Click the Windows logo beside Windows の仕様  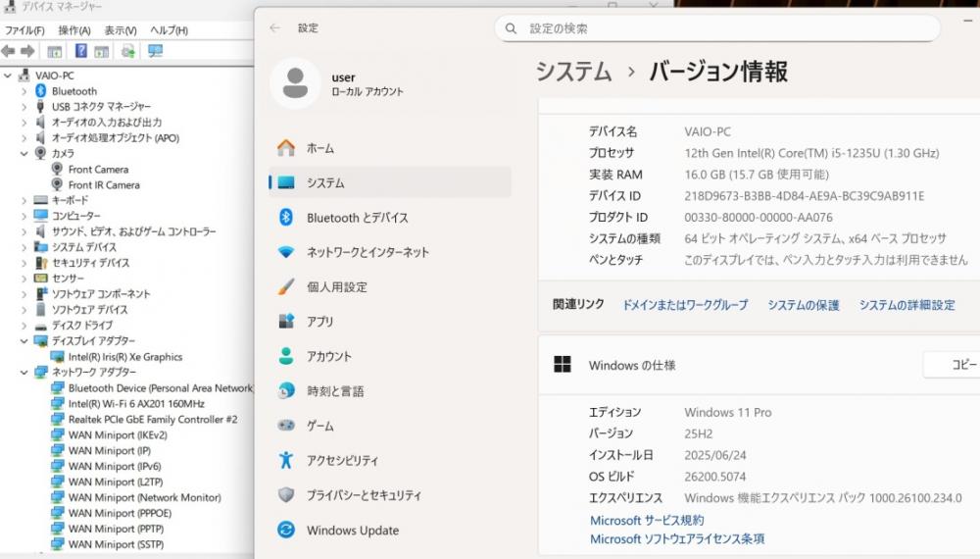tap(563, 365)
